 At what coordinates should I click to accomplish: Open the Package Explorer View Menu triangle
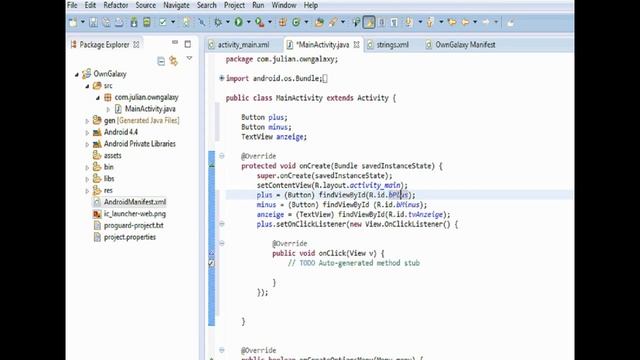189,59
